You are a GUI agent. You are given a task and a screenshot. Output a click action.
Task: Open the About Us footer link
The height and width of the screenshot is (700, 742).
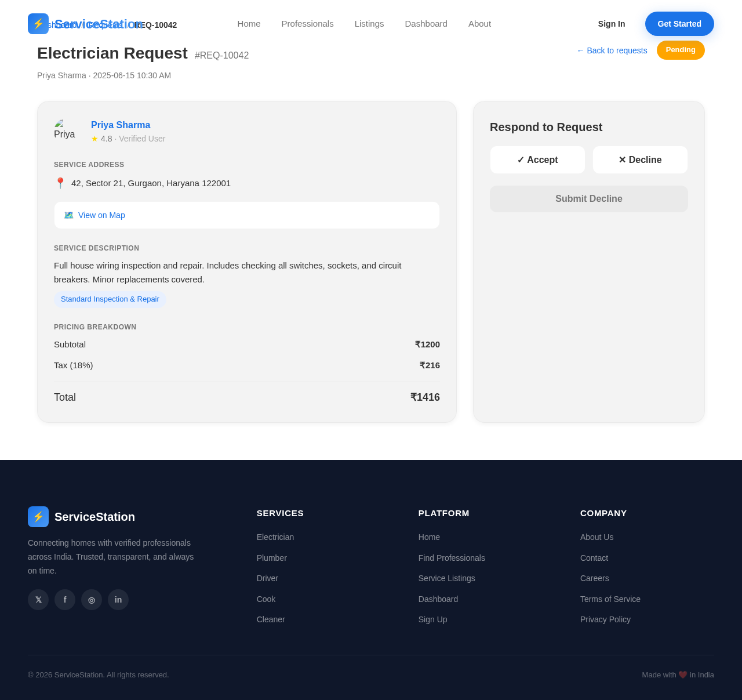tap(596, 537)
